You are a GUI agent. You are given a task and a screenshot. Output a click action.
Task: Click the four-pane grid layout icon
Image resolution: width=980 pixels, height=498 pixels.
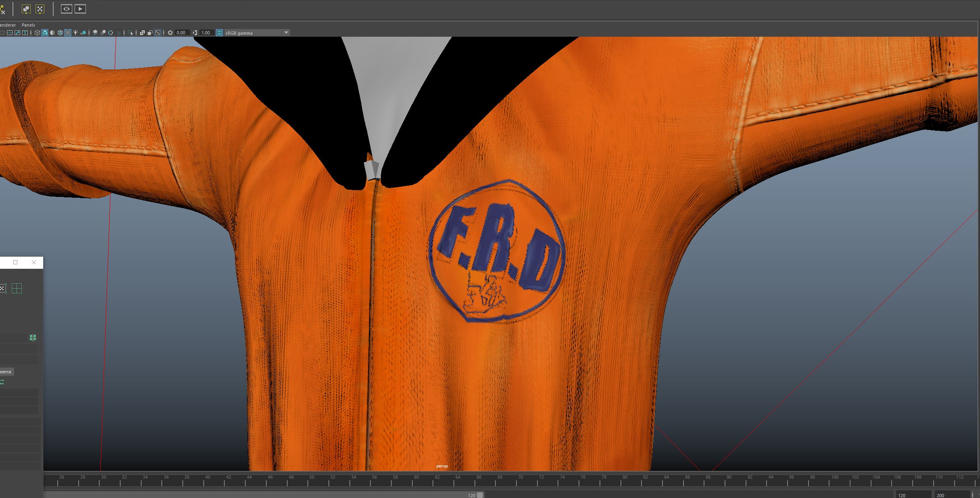pyautogui.click(x=17, y=288)
